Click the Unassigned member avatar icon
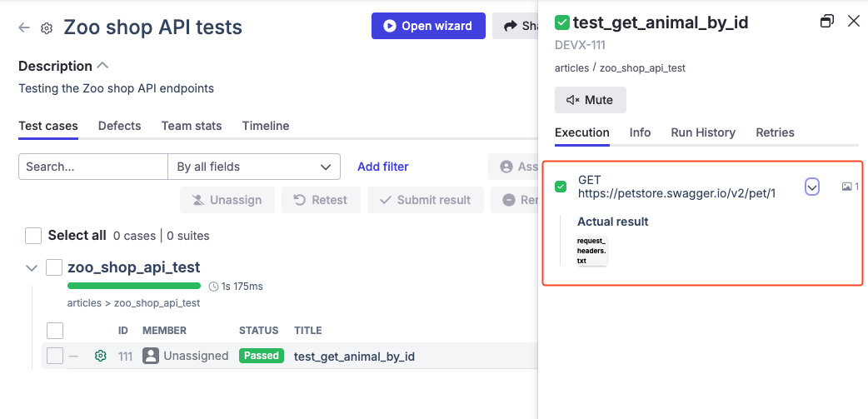The image size is (868, 419). pos(151,357)
